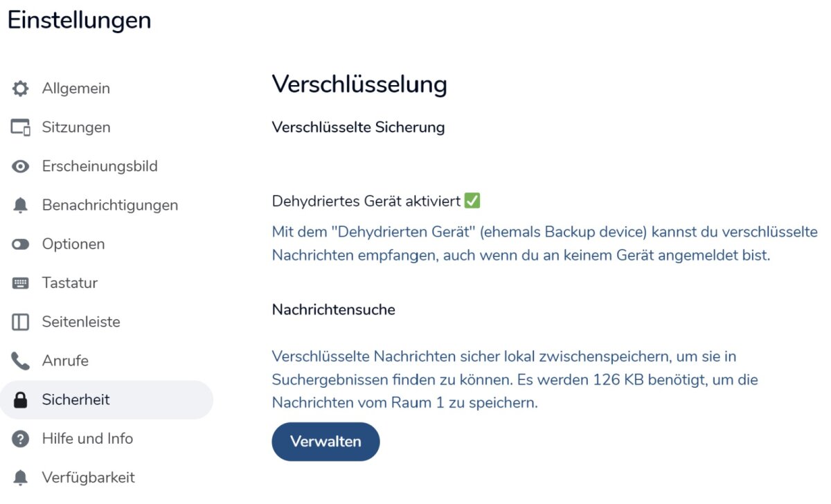This screenshot has height=504, width=831.
Task: Click the Sitzungen devices icon
Action: 21,127
